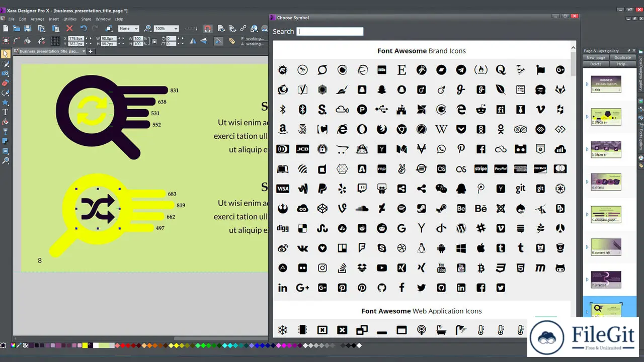644x362 pixels.
Task: Click the Search field in Choose Symbol
Action: click(330, 31)
